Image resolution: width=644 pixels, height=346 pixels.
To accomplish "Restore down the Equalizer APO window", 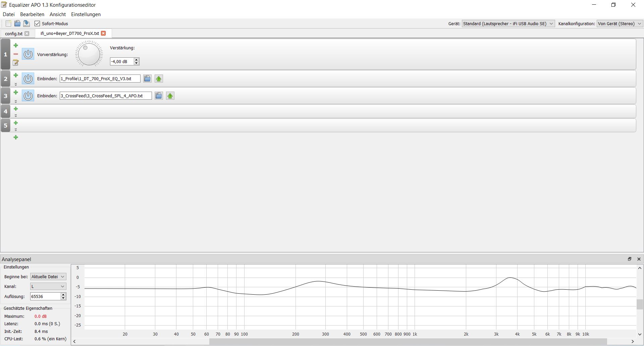I will pos(613,5).
